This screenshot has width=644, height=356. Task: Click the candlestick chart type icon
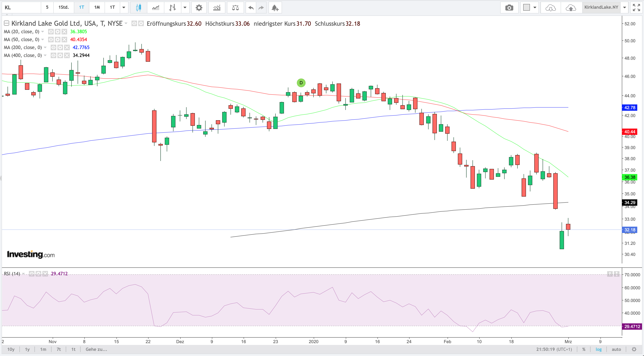coord(138,8)
